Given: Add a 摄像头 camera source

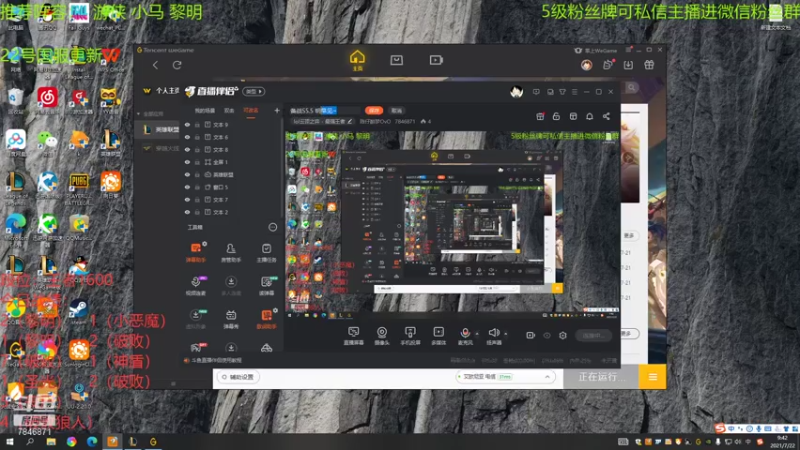Looking at the screenshot, I should coord(382,336).
